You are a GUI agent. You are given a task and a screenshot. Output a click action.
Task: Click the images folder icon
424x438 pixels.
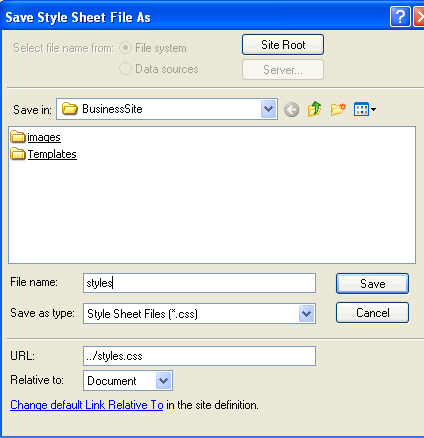pos(18,137)
